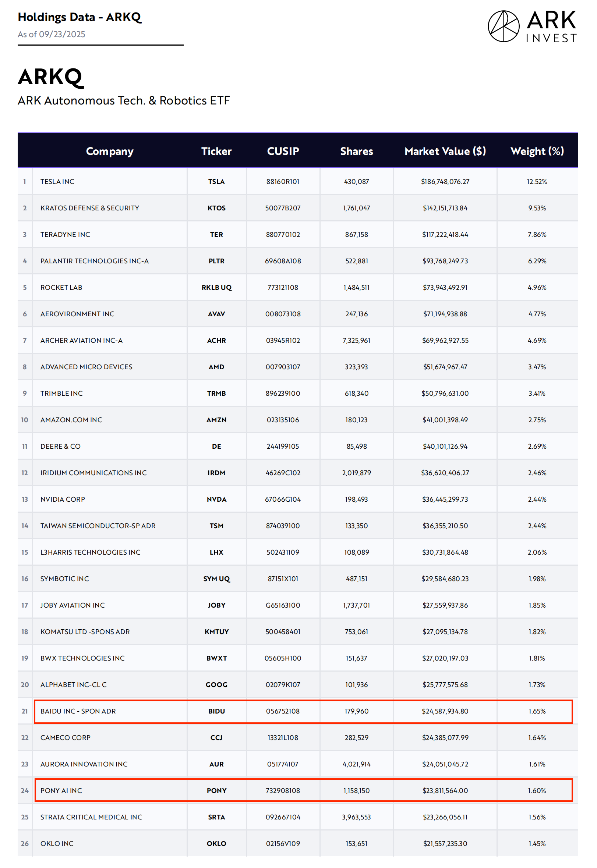Select Teradyne's share count 867,158
This screenshot has height=868, width=597.
[x=357, y=235]
